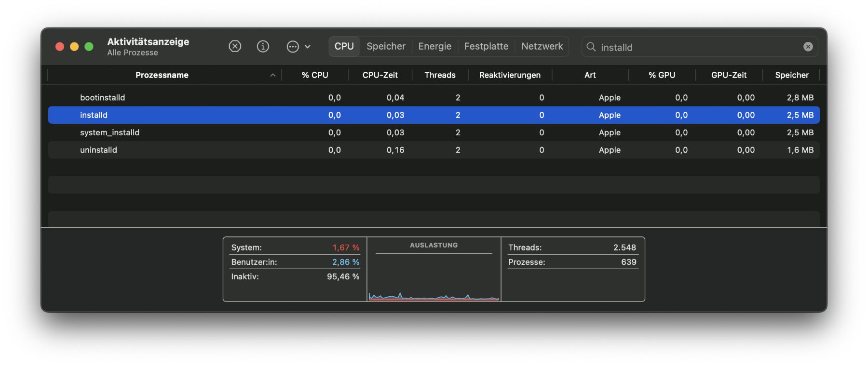Switch to the Speicher tab
868x366 pixels.
386,47
